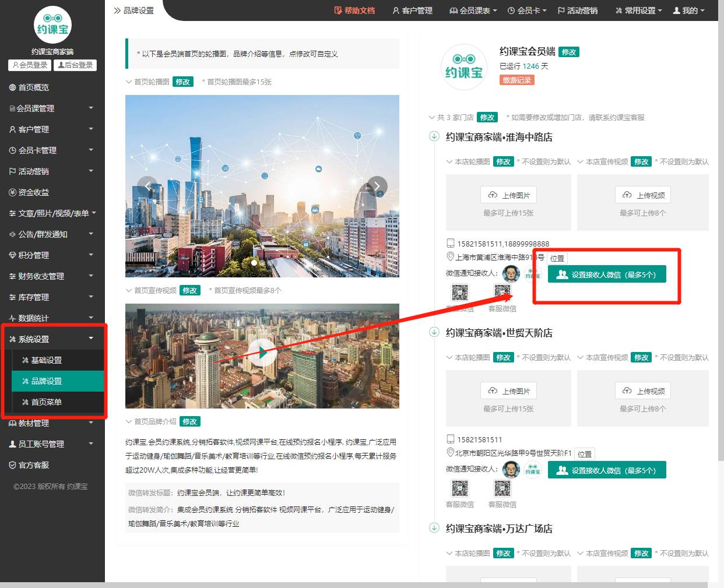Click first 客服微信 QR code in 世贸天阶店
Viewport: 724px width, 588px height.
pos(460,488)
